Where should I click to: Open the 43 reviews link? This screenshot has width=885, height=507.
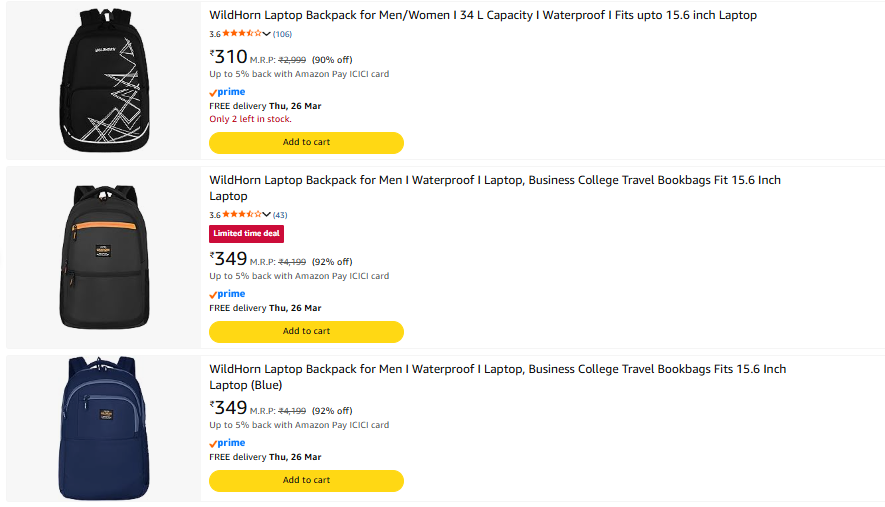280,215
